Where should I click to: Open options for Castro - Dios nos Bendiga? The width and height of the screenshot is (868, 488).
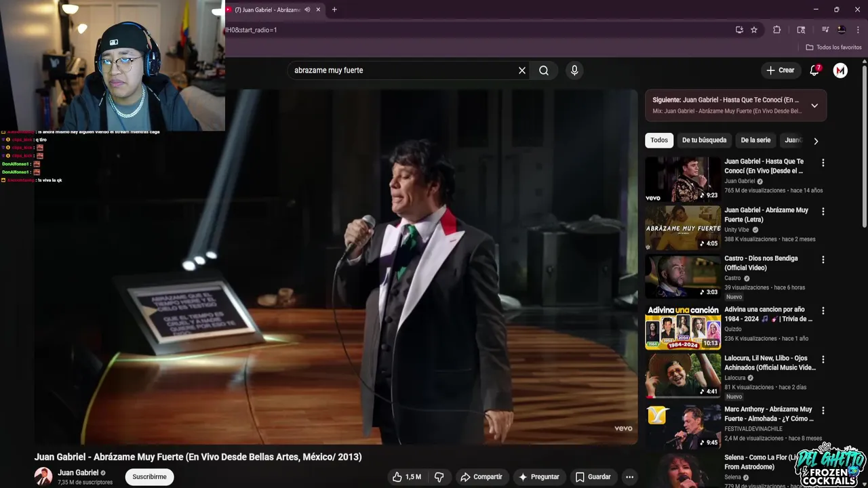coord(823,260)
